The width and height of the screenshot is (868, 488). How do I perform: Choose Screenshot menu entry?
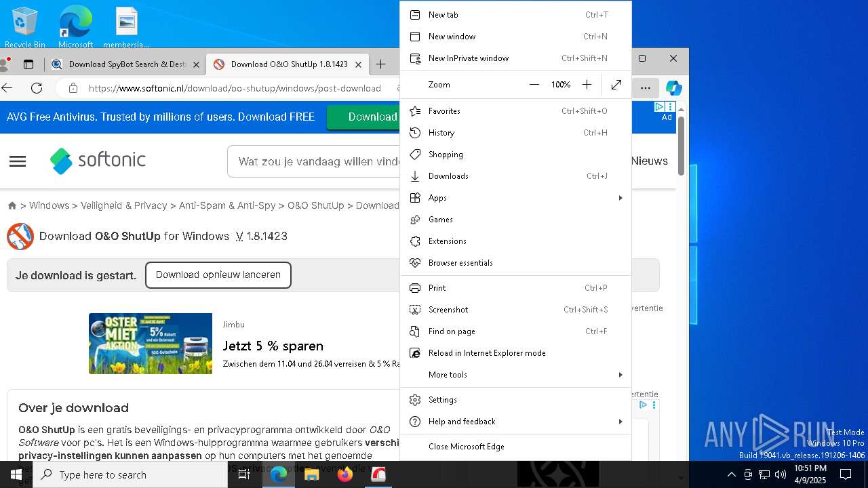pos(515,310)
